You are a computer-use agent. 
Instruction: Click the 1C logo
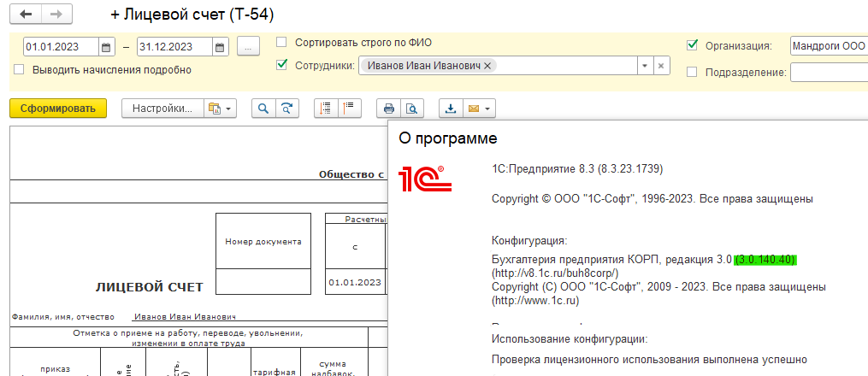(425, 178)
